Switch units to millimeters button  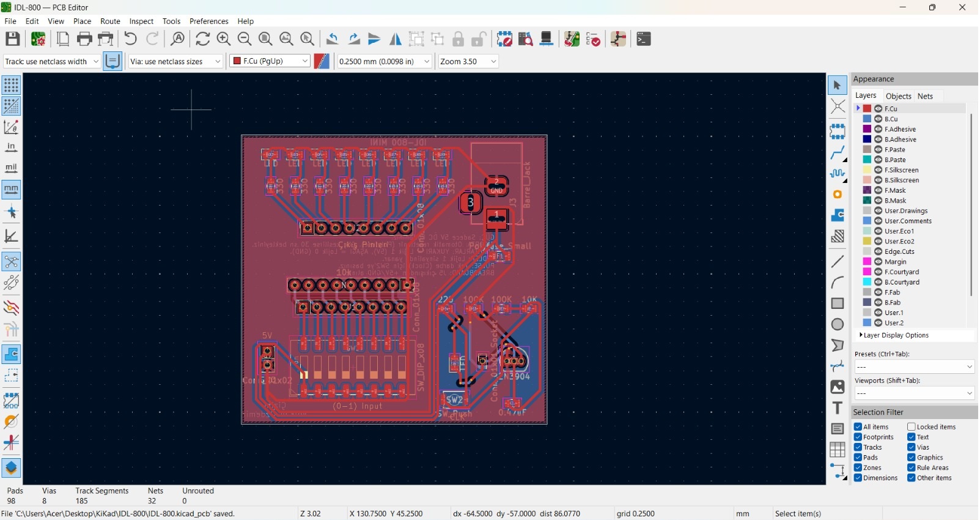click(11, 190)
